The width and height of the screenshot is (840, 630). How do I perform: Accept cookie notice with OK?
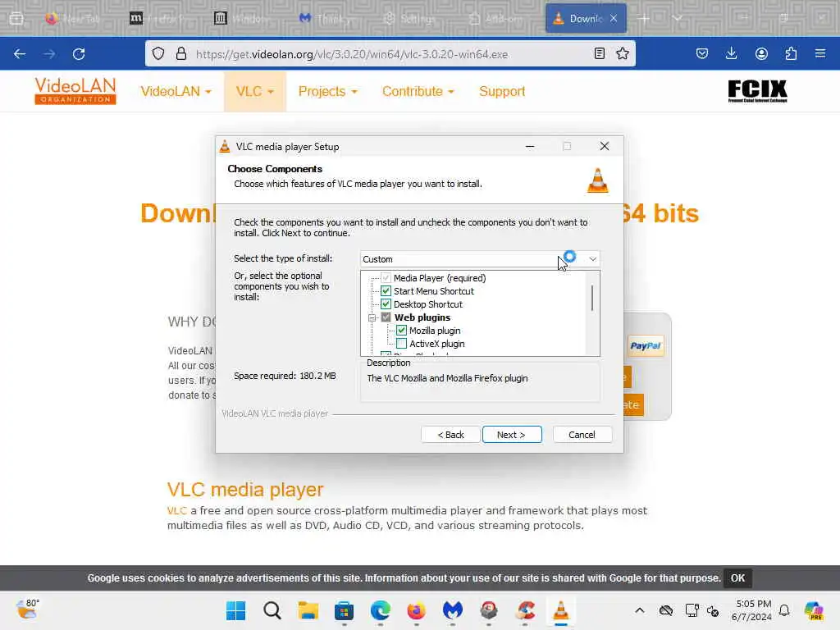(737, 578)
